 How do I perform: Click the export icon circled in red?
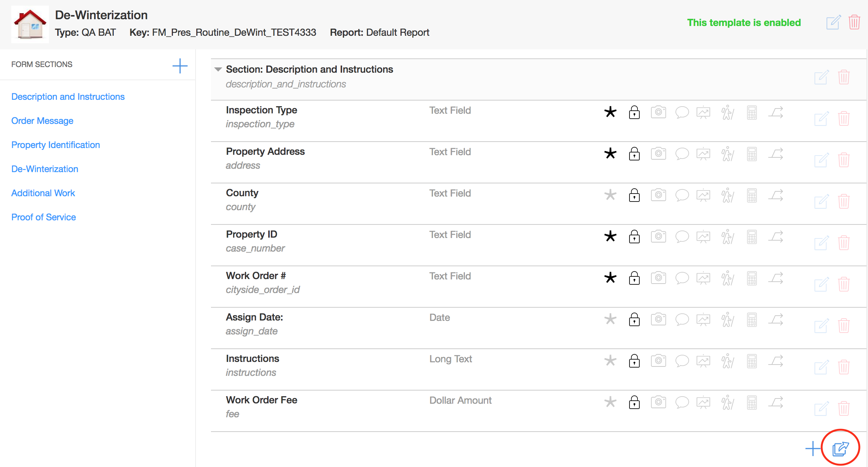[840, 448]
